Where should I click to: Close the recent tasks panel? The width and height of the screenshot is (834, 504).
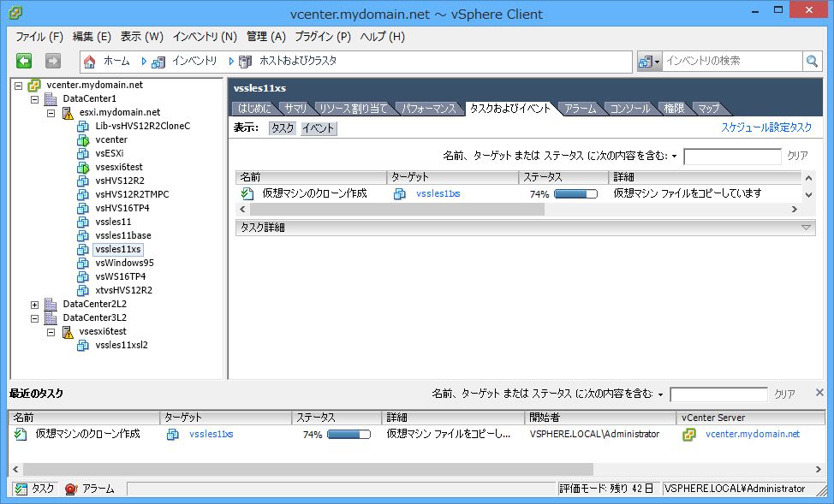[x=819, y=393]
